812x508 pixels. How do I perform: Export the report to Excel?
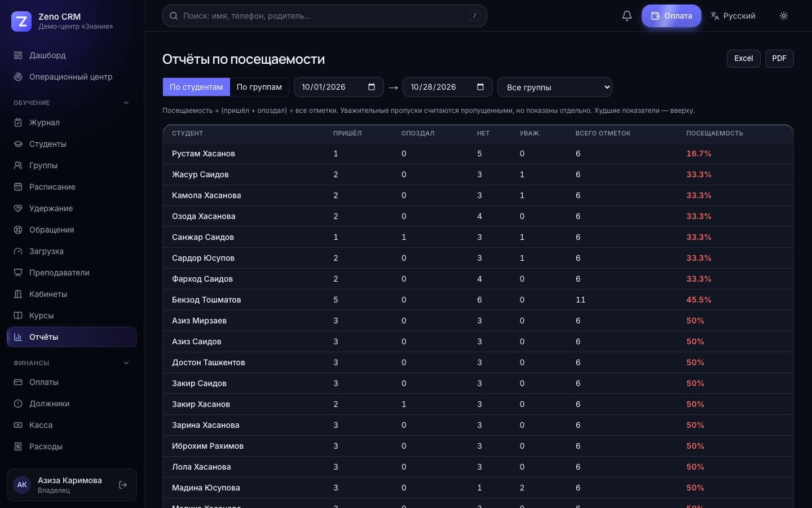point(743,59)
